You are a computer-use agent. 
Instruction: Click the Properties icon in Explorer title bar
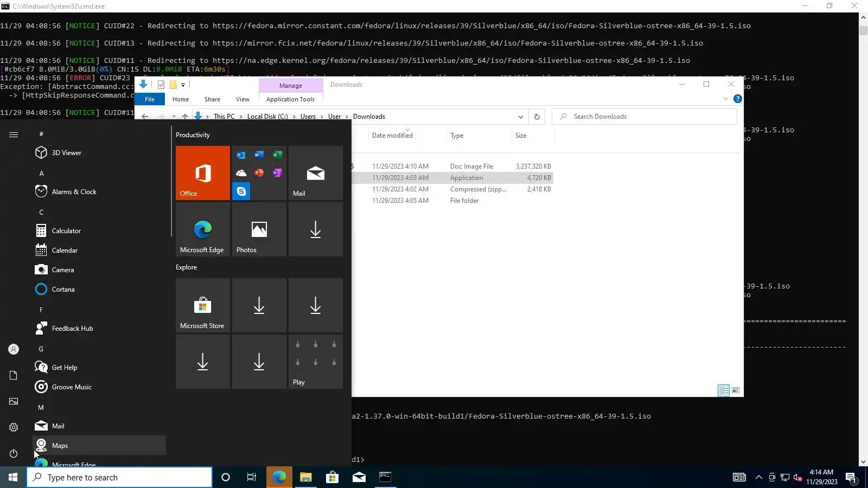coord(161,85)
